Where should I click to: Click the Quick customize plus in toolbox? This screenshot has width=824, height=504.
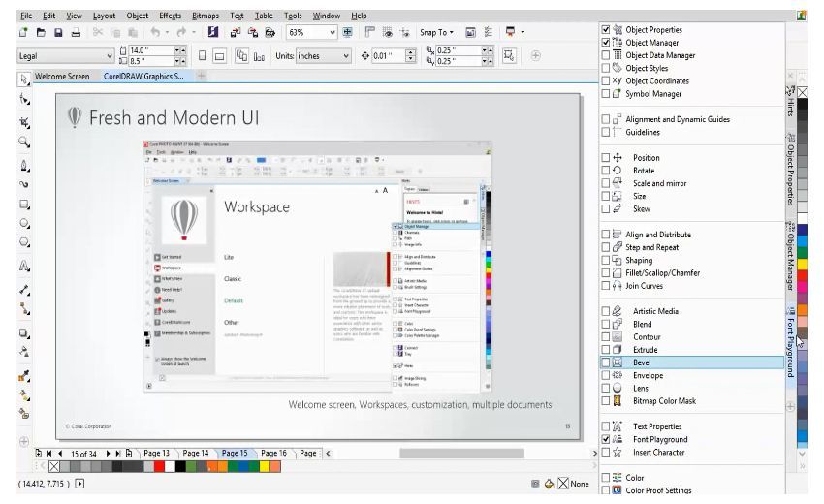click(24, 441)
